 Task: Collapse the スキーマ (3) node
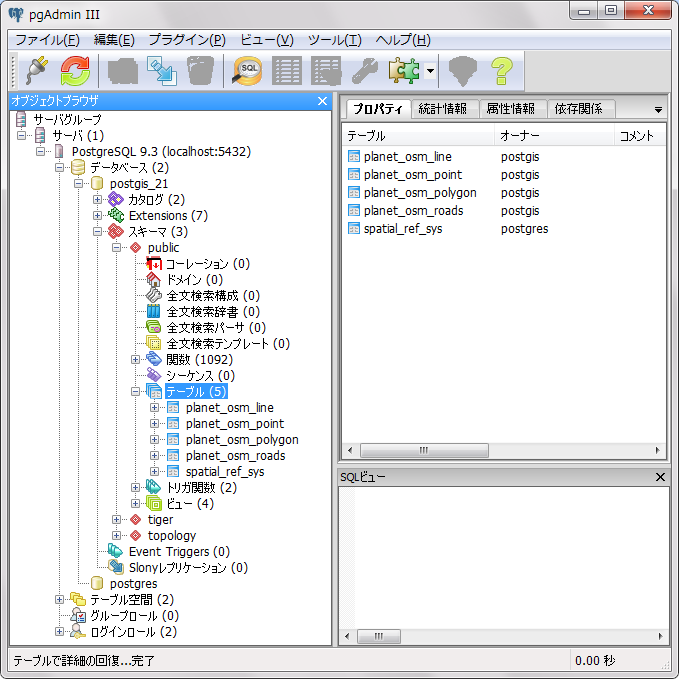[97, 232]
